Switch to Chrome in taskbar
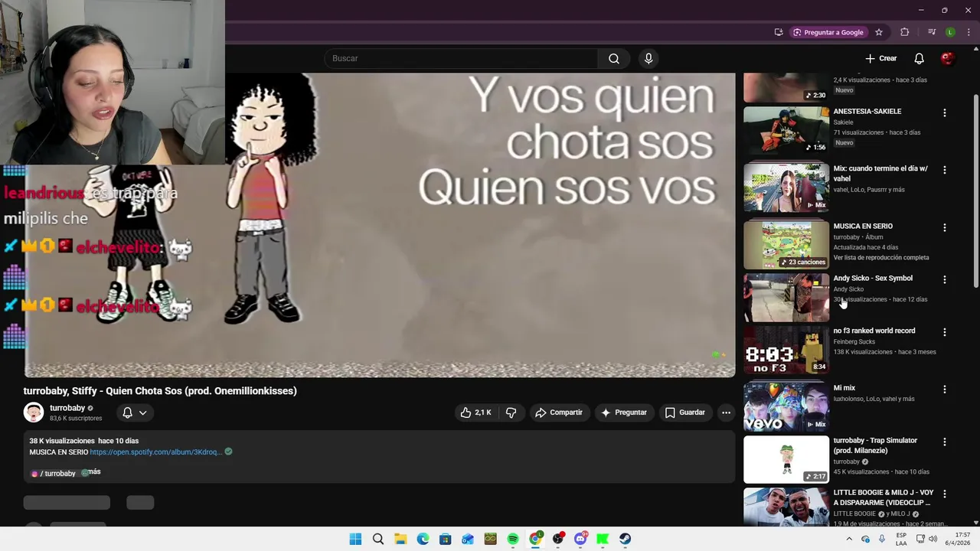 [536, 539]
